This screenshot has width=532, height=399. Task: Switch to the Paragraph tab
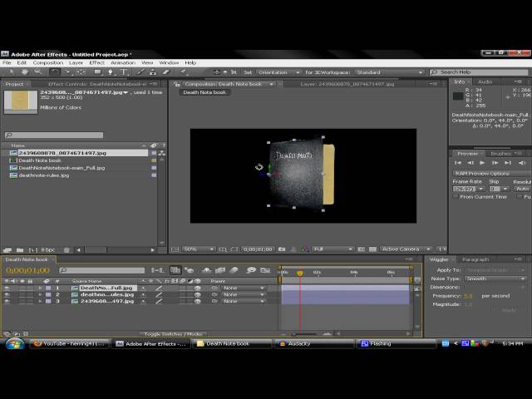point(475,259)
